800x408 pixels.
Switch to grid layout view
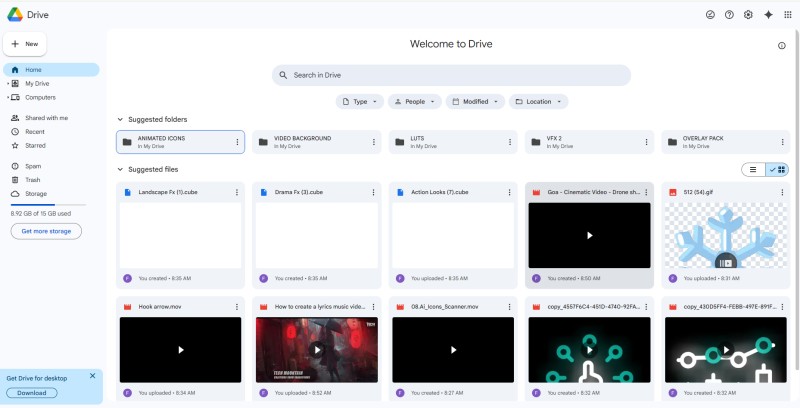[x=777, y=169]
